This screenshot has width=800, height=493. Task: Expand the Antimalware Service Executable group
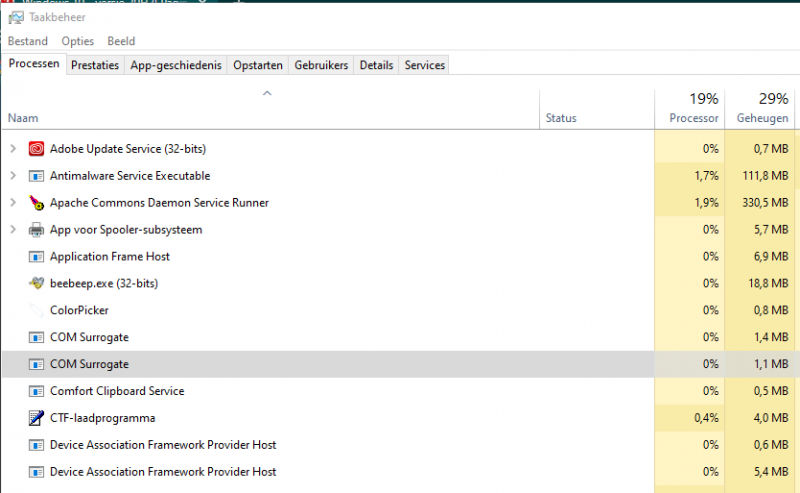point(13,176)
